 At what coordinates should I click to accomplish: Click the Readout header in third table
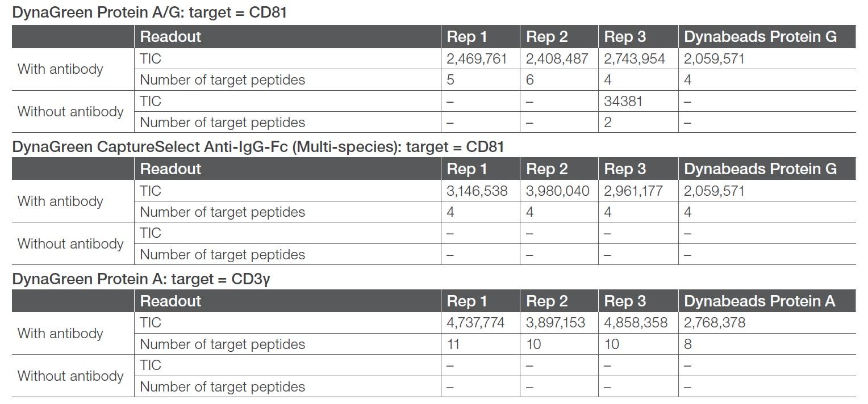pos(170,301)
